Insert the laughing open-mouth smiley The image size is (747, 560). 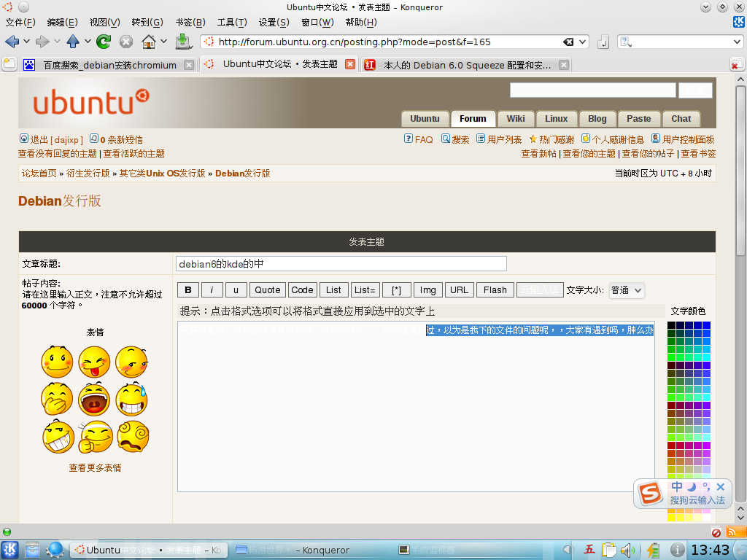click(94, 399)
